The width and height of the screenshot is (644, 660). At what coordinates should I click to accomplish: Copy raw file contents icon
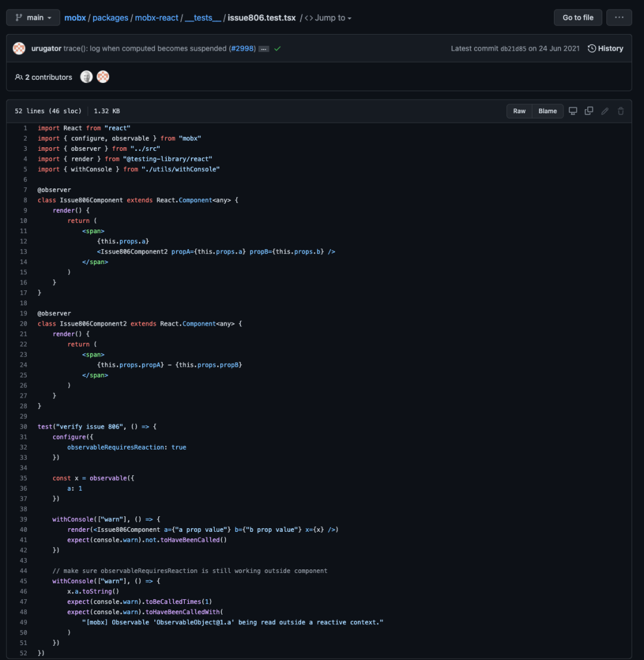pos(589,111)
